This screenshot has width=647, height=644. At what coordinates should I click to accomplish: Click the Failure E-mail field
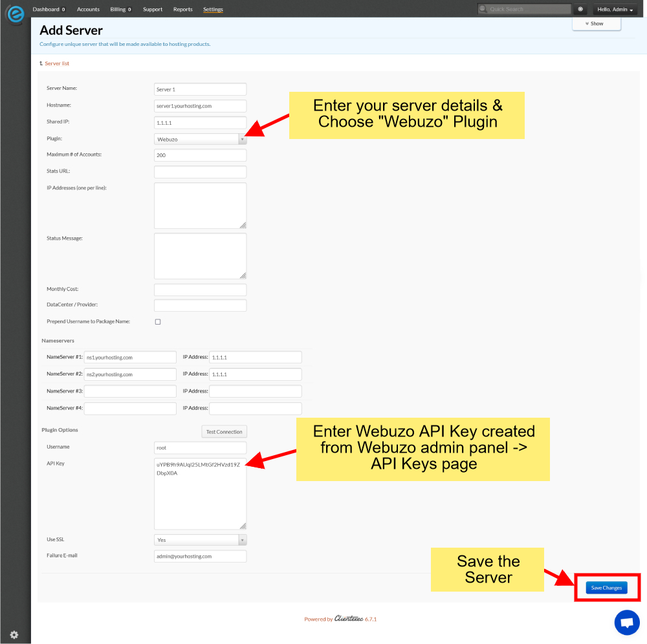click(x=200, y=556)
